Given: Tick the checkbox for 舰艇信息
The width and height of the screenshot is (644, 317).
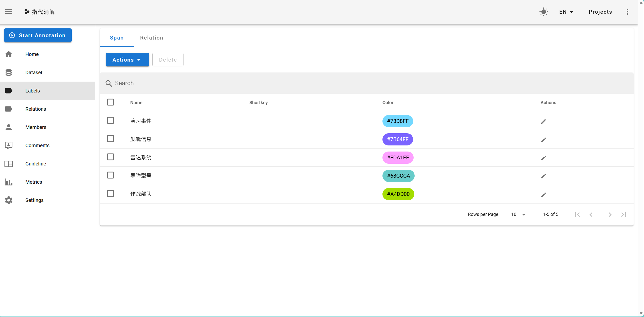Looking at the screenshot, I should (x=111, y=139).
